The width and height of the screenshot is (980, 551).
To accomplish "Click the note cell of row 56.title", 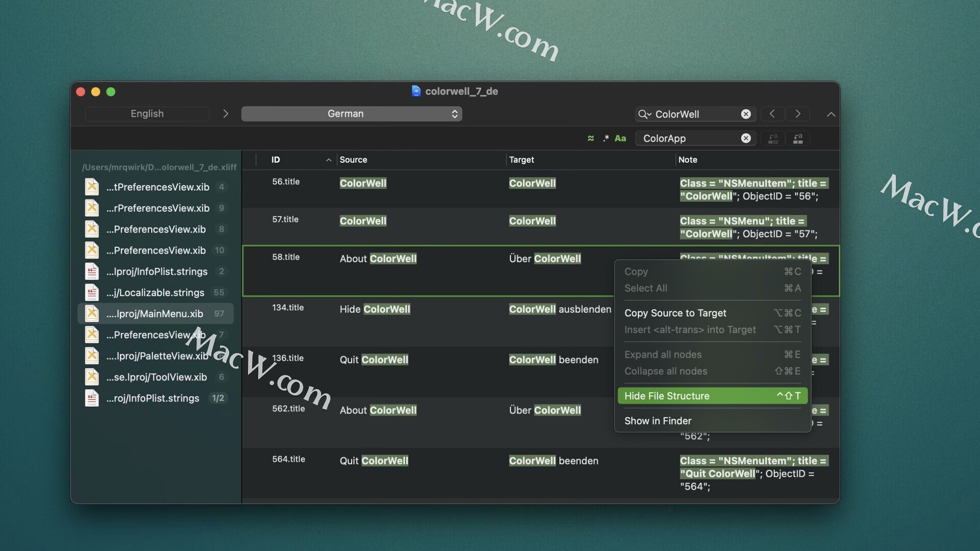I will pyautogui.click(x=754, y=189).
